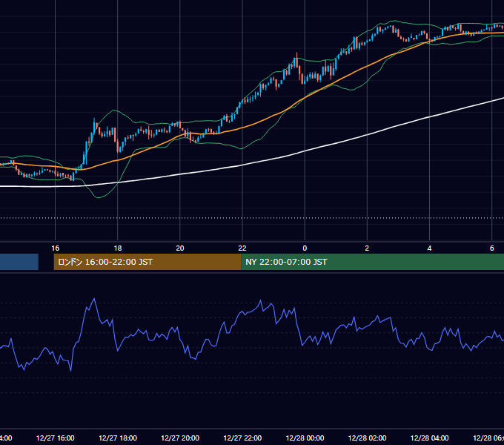This screenshot has width=504, height=445.
Task: Click the "0" hour label on the chart axis
Action: 305,248
